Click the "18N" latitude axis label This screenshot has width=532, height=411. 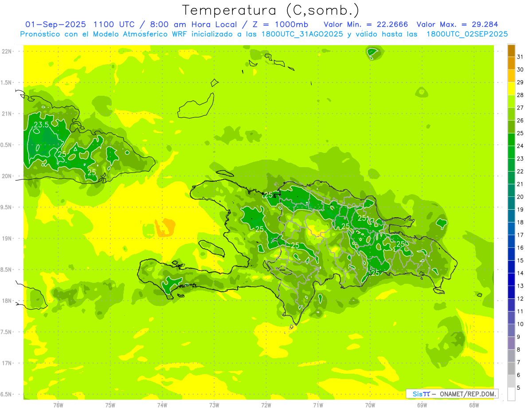click(x=7, y=301)
